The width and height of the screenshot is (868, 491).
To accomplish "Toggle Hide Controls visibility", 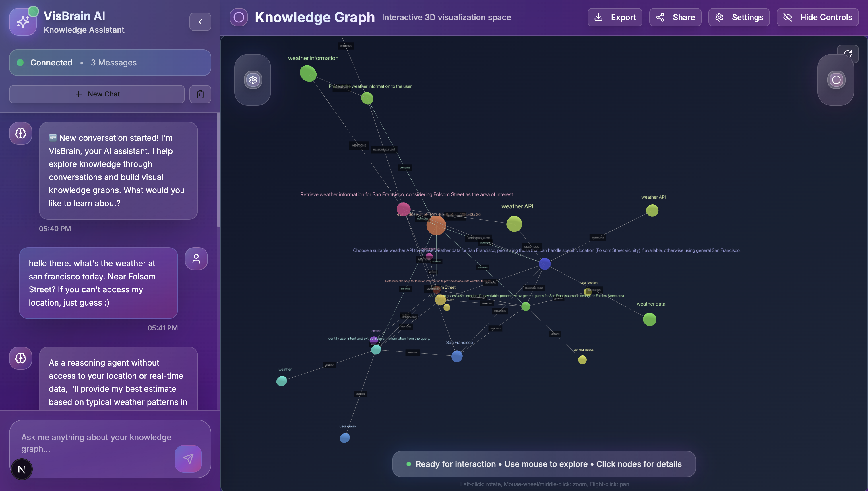I will (817, 17).
